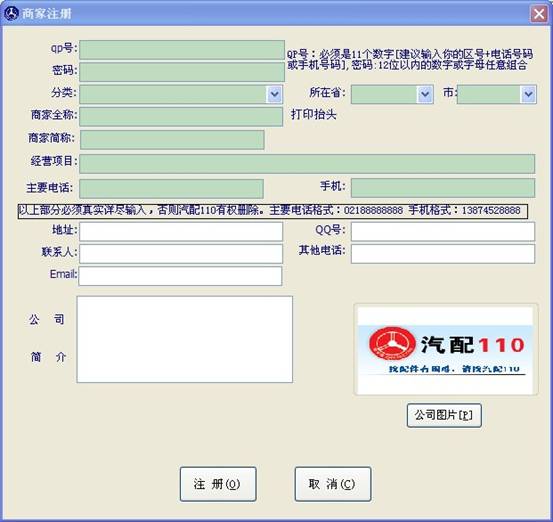
Task: Click the 注册(O) register button
Action: point(218,484)
